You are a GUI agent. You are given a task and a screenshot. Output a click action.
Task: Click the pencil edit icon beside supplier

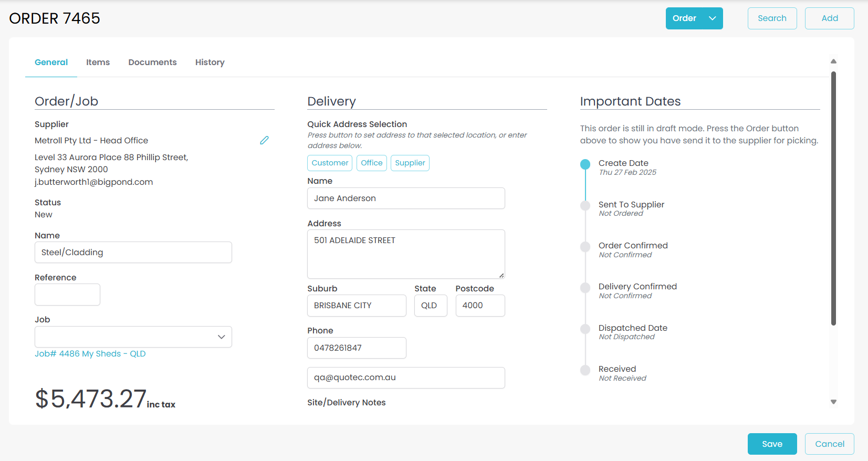tap(264, 140)
